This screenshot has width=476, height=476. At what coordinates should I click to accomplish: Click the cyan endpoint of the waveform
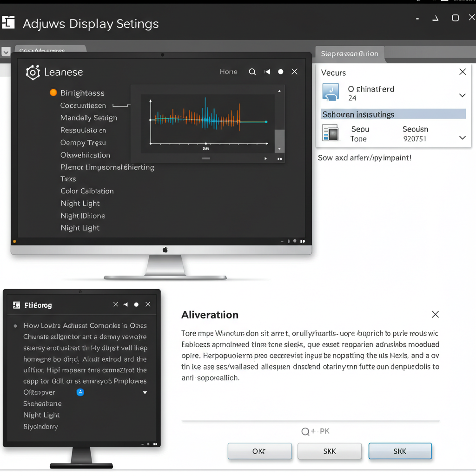[x=266, y=122]
